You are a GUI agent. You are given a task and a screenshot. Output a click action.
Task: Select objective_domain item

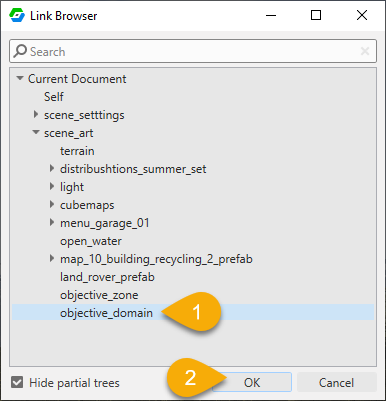click(193, 313)
